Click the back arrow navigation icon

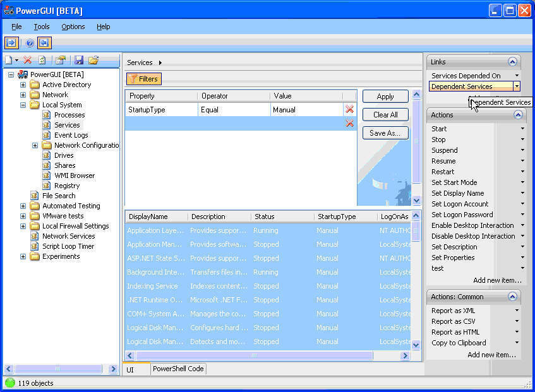(x=44, y=43)
